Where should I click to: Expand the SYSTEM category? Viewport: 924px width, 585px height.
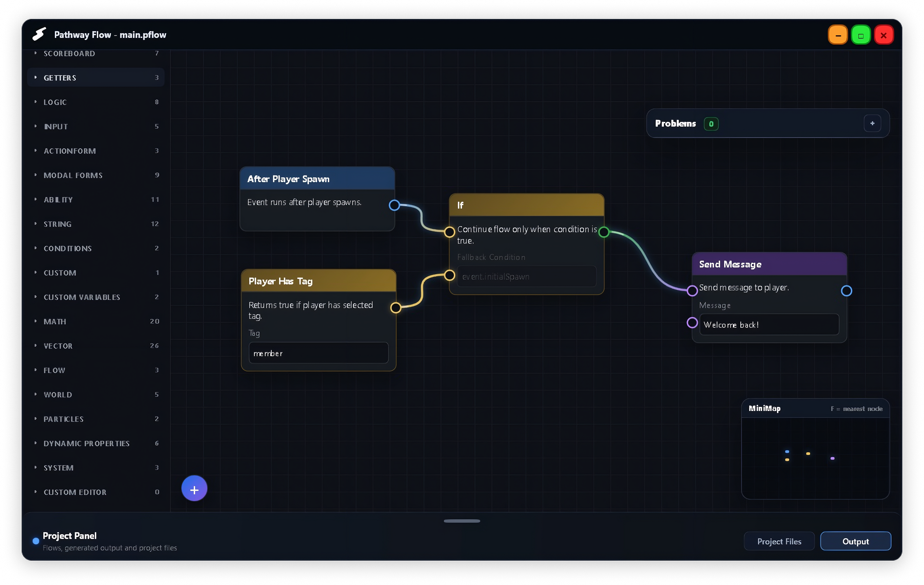coord(96,468)
